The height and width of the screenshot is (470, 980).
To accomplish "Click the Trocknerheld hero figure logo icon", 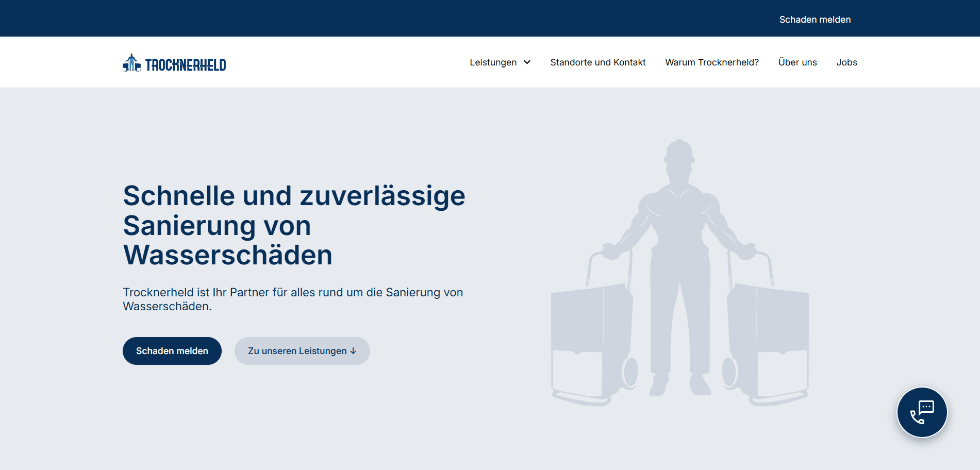I will (131, 63).
